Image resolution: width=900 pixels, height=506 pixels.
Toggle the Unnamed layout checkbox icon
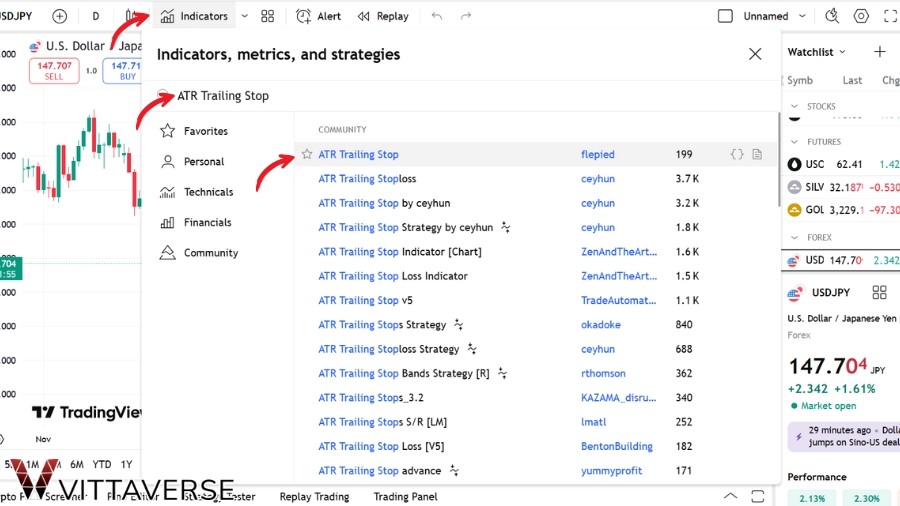(726, 16)
